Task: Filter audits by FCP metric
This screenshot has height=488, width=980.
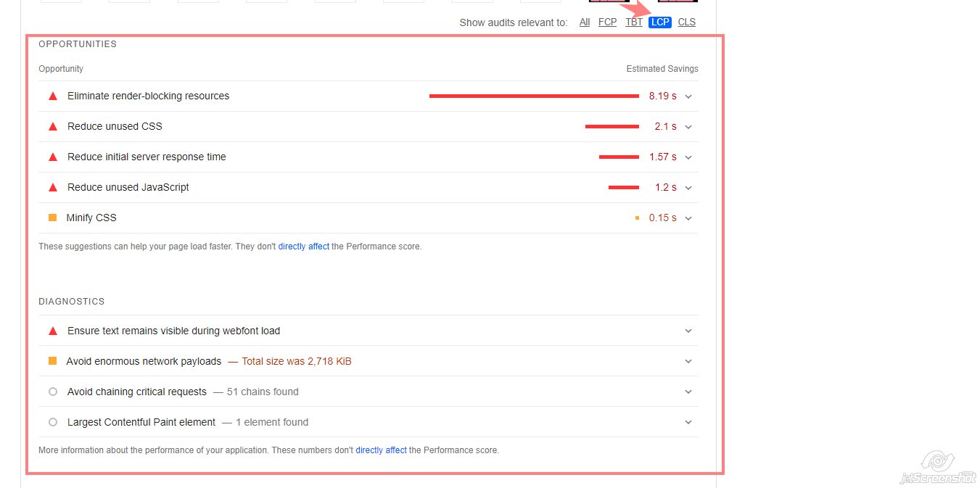Action: (607, 22)
